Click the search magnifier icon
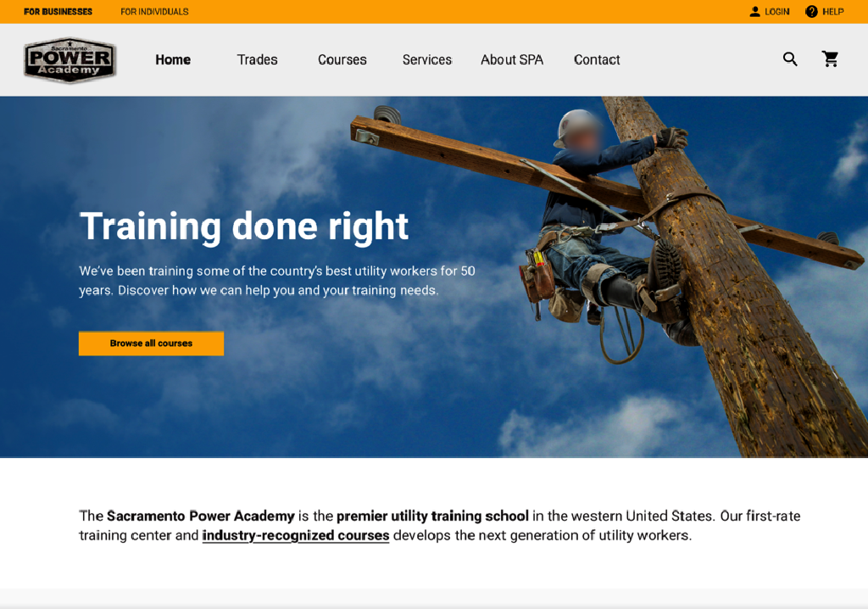 pyautogui.click(x=790, y=59)
